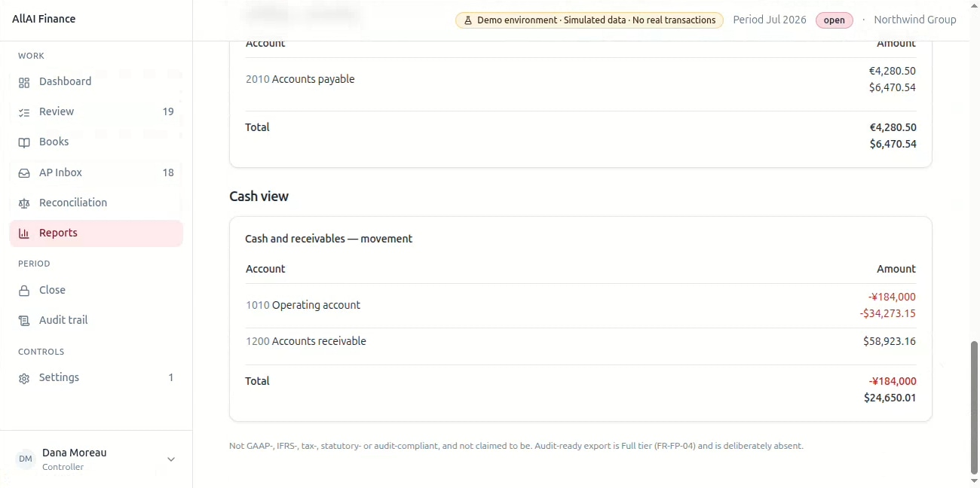Screen dimensions: 980x488
Task: Go to the Review section
Action: [x=96, y=111]
